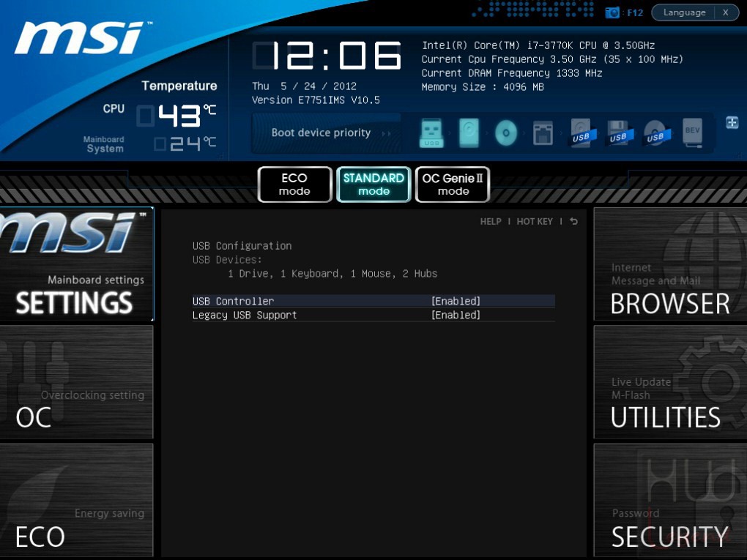Click the 12:06 clock display
The height and width of the screenshot is (560, 747).
coord(327,56)
